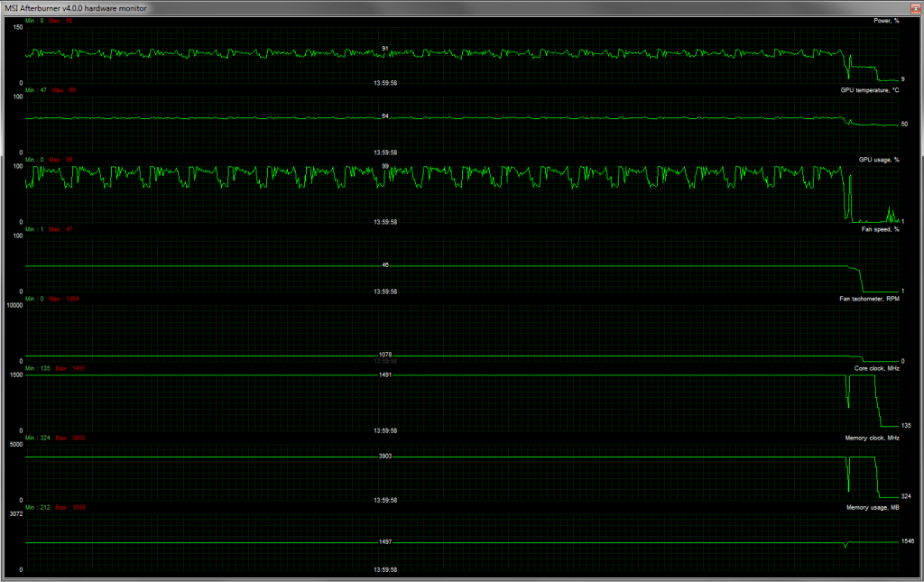This screenshot has height=582, width=924.
Task: Click the 'GPU usage, %' graph label
Action: (878, 160)
